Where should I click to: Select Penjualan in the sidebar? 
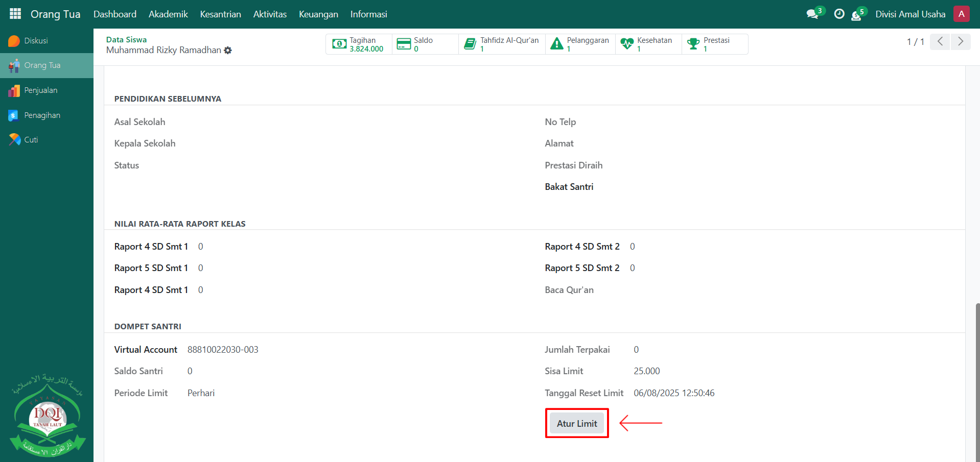(x=41, y=90)
